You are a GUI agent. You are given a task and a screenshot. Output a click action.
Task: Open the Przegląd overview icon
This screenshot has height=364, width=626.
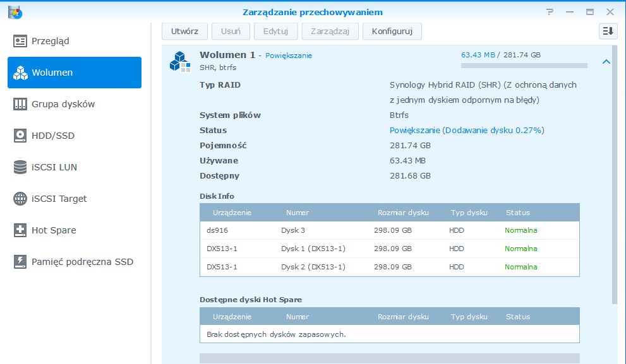(20, 41)
